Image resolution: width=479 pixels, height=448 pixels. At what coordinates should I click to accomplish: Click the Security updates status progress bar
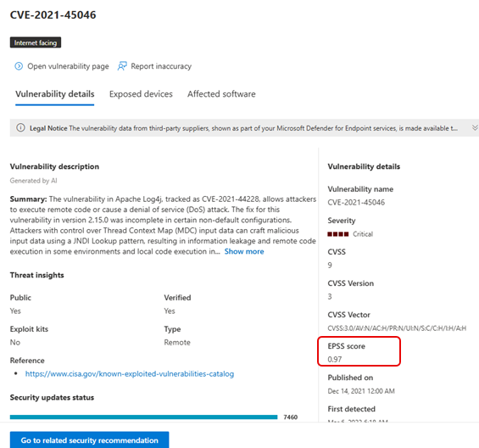pos(143,417)
